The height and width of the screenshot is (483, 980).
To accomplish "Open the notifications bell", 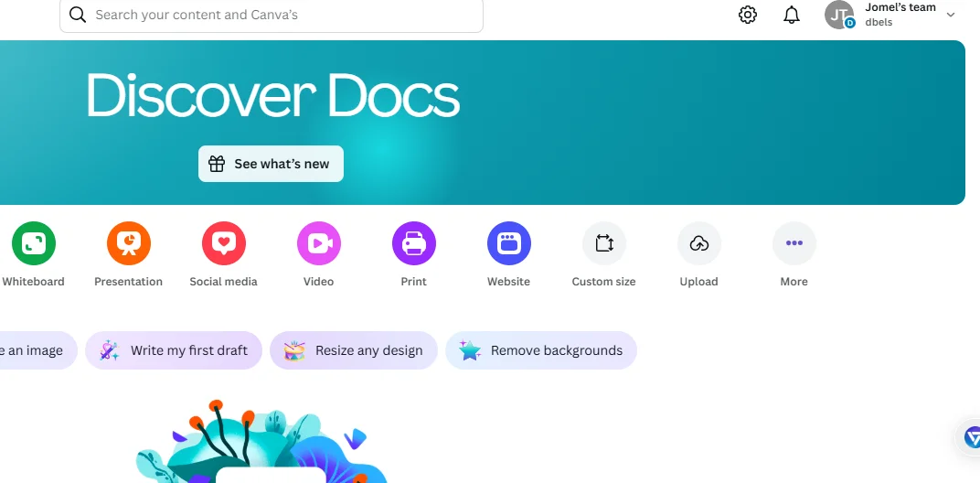I will coord(792,15).
